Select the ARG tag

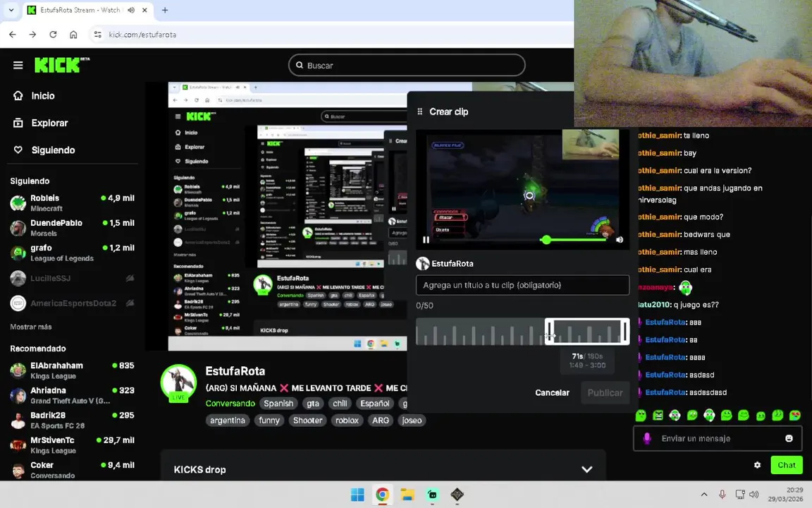[380, 421]
